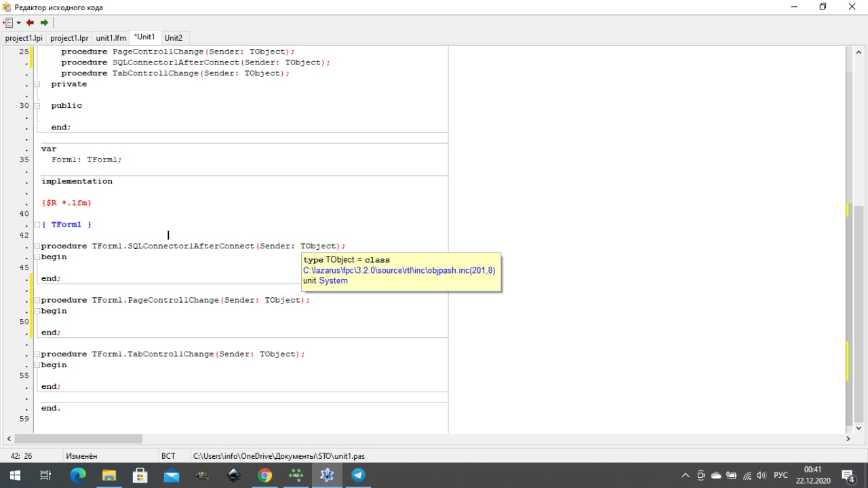Open the volume speaker tray icon
868x488 pixels.
(x=762, y=476)
